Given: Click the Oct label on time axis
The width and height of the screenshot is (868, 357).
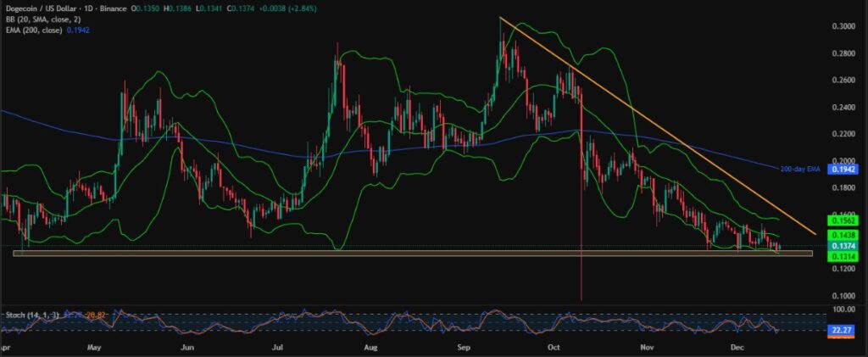Looking at the screenshot, I should pyautogui.click(x=554, y=349).
